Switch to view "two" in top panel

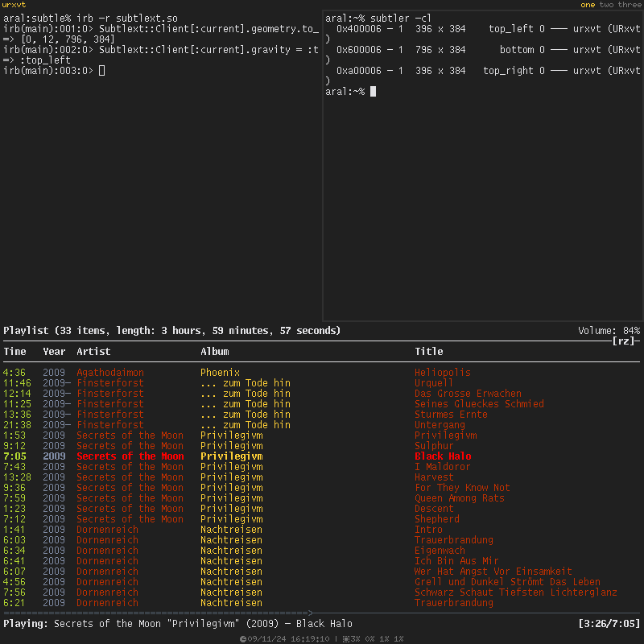click(606, 5)
